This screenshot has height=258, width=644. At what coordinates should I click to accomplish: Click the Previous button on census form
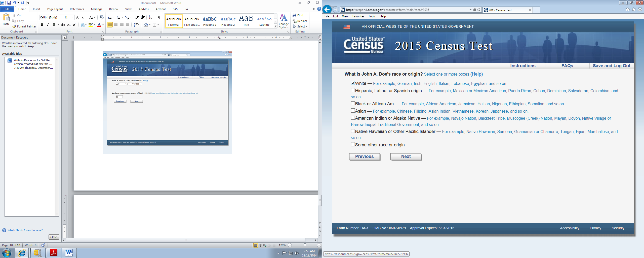(365, 156)
